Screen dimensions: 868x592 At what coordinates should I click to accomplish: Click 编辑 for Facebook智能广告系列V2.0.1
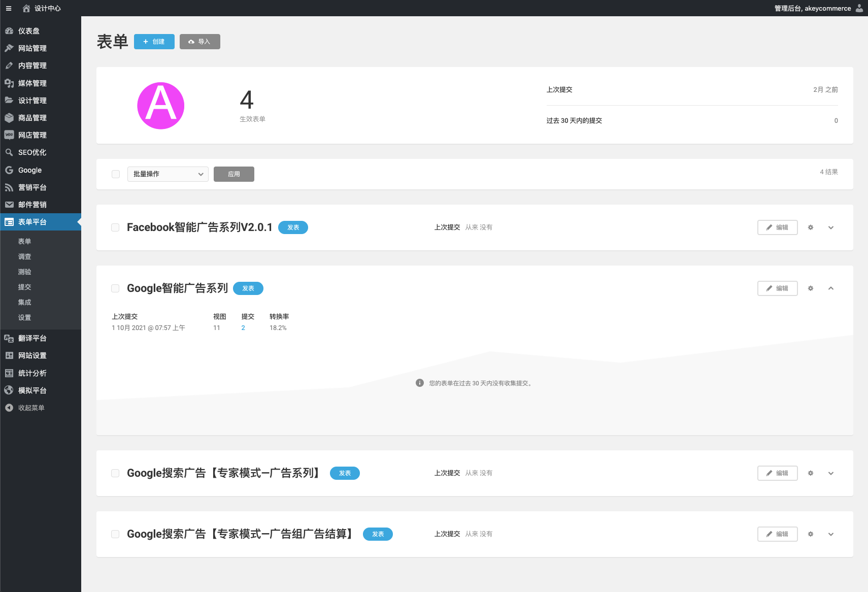pyautogui.click(x=778, y=227)
